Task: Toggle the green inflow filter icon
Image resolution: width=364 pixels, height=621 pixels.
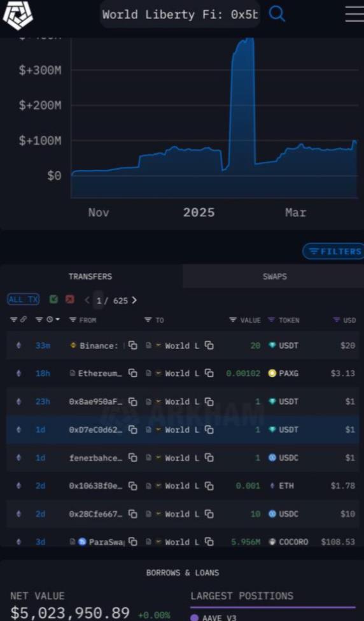Action: pyautogui.click(x=53, y=299)
